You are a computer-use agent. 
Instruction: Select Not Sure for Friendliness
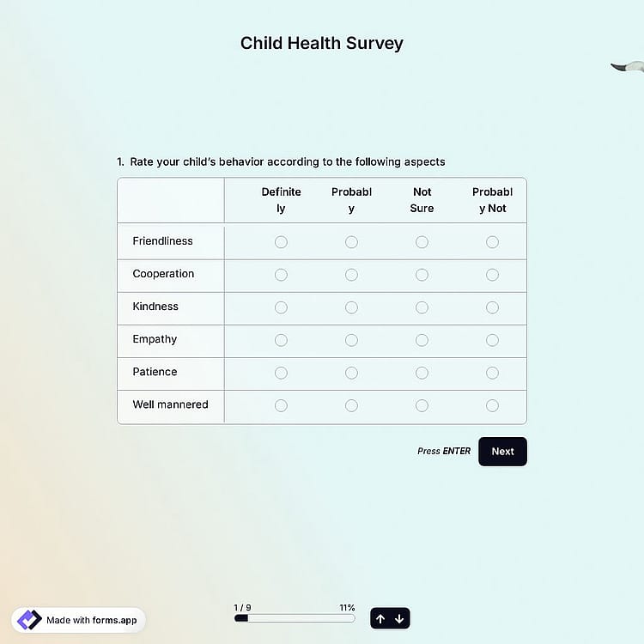(422, 242)
